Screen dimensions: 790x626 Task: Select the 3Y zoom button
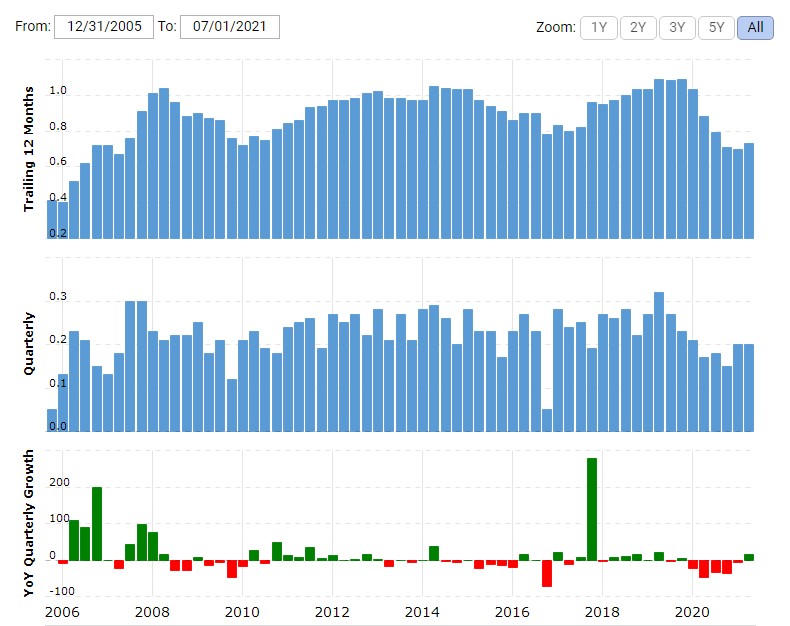coord(677,28)
